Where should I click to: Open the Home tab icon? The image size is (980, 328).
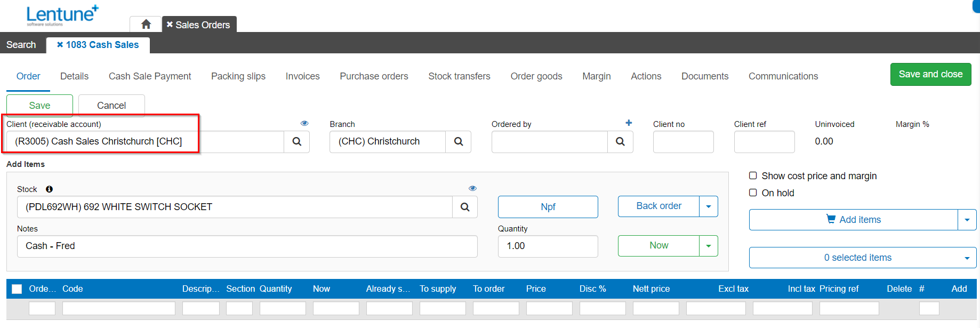click(x=146, y=25)
